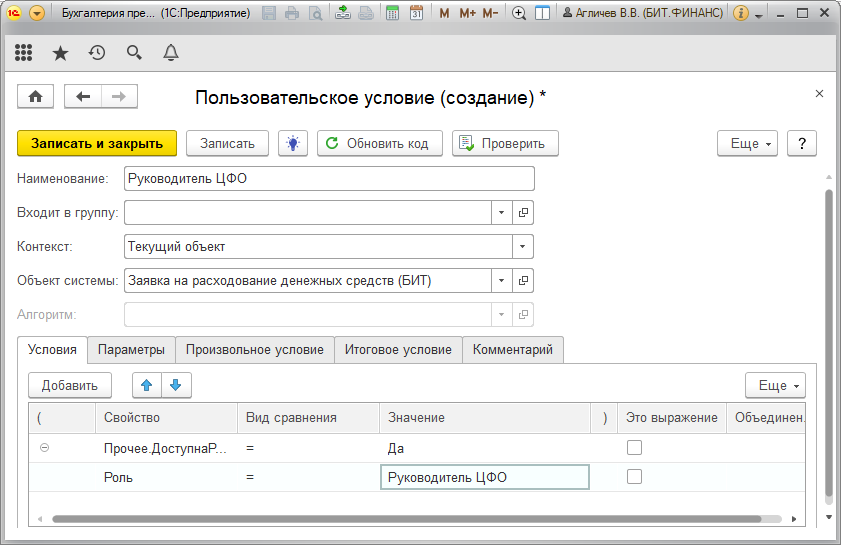Screen dimensions: 841x545
Task: Open the calendar icon in title bar
Action: click(x=415, y=14)
